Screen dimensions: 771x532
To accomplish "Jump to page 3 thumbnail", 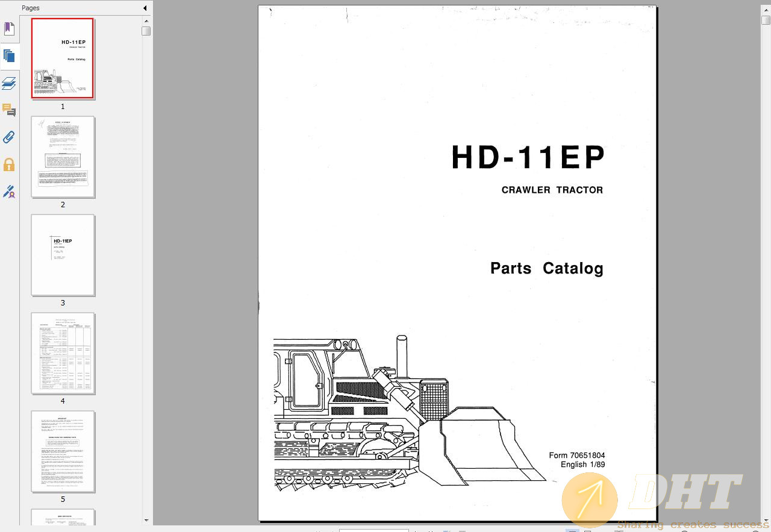I will 63,255.
